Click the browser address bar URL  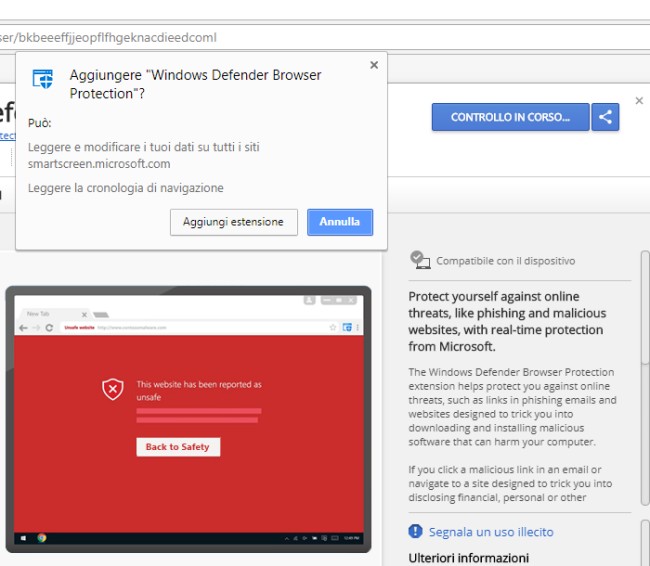[x=108, y=38]
